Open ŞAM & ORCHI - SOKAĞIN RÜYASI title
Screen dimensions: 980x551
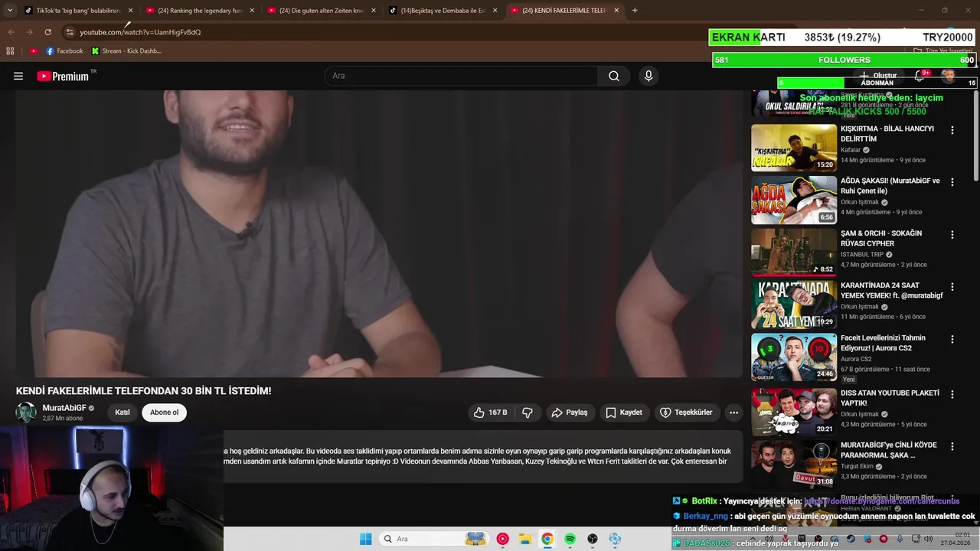coord(881,238)
